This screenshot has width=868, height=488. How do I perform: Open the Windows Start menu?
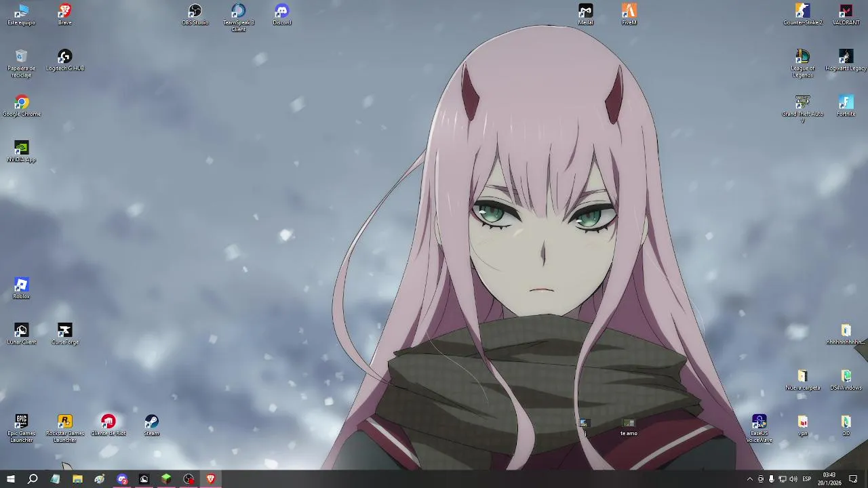10,479
